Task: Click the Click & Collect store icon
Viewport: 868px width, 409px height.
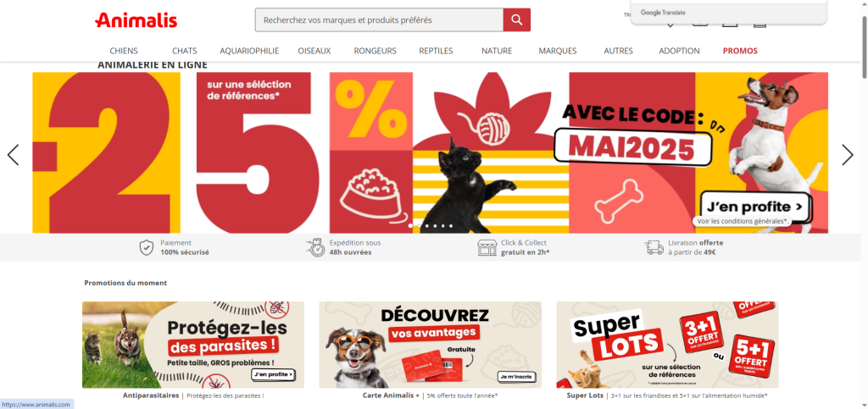Action: (487, 247)
